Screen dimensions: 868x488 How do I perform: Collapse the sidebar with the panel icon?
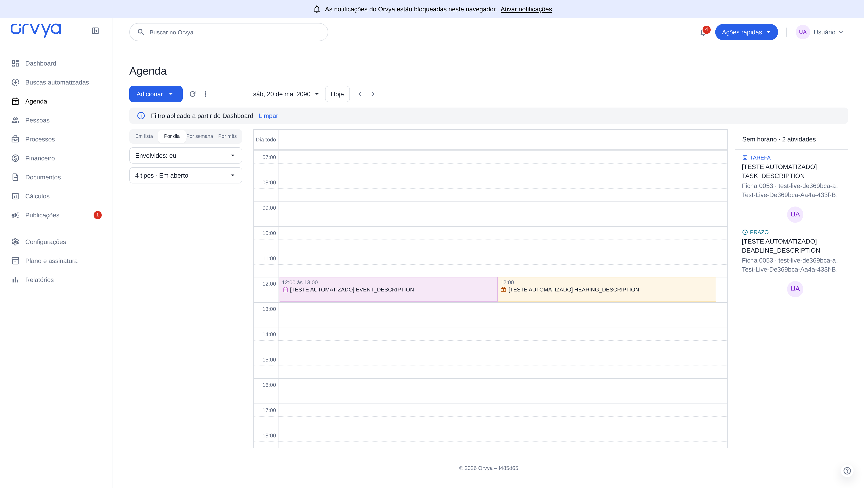click(x=95, y=31)
